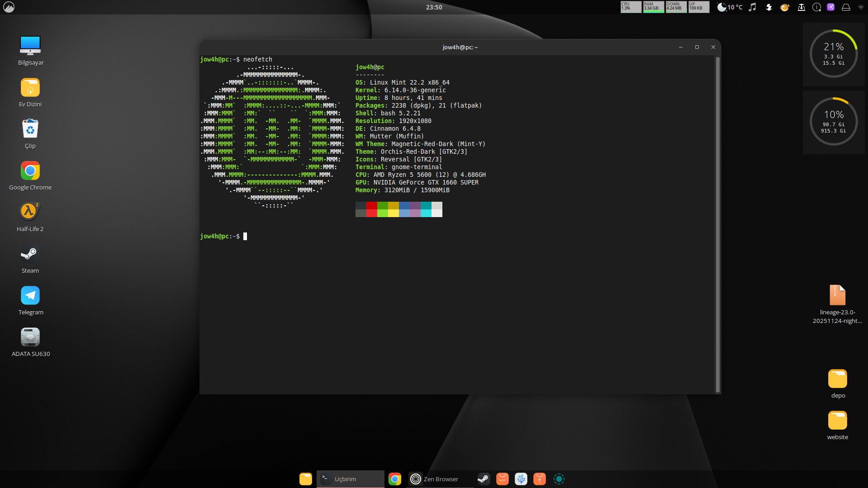Click the DOWN network speed monitor
Image resolution: width=868 pixels, height=488 pixels.
click(x=676, y=7)
